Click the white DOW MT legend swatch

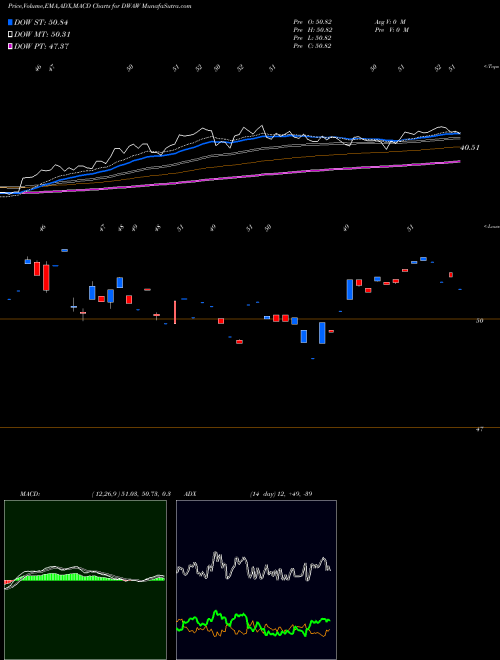(10, 35)
